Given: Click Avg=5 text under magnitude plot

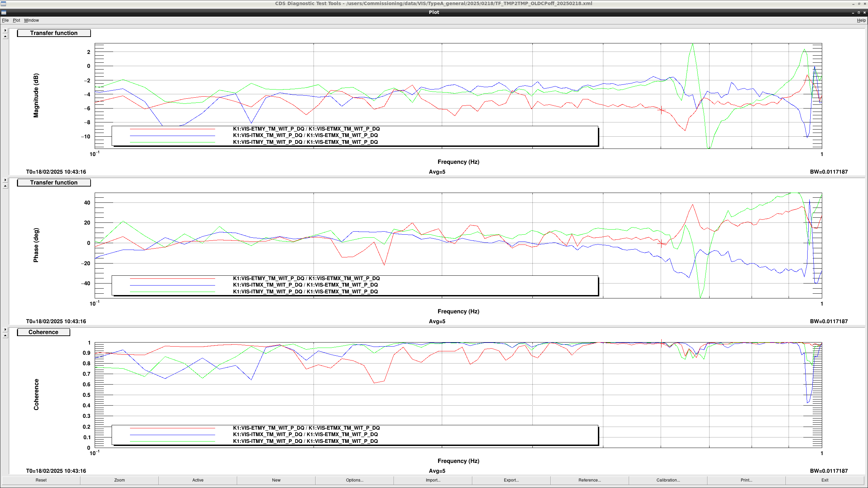Looking at the screenshot, I should (437, 172).
